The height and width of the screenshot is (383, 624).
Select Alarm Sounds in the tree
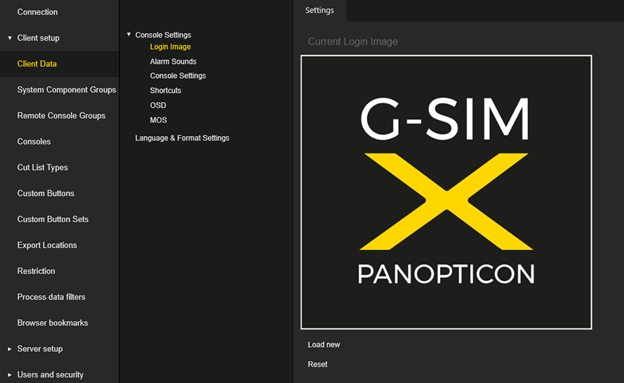173,61
